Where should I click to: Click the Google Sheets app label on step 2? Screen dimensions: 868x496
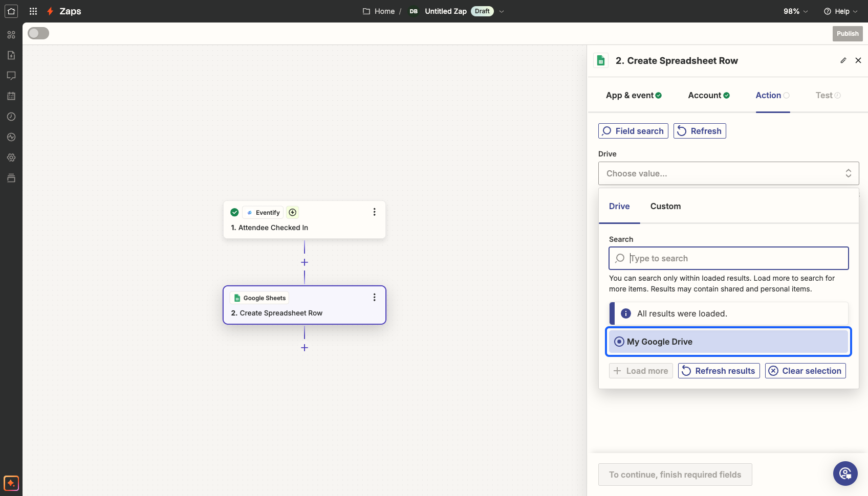[259, 298]
